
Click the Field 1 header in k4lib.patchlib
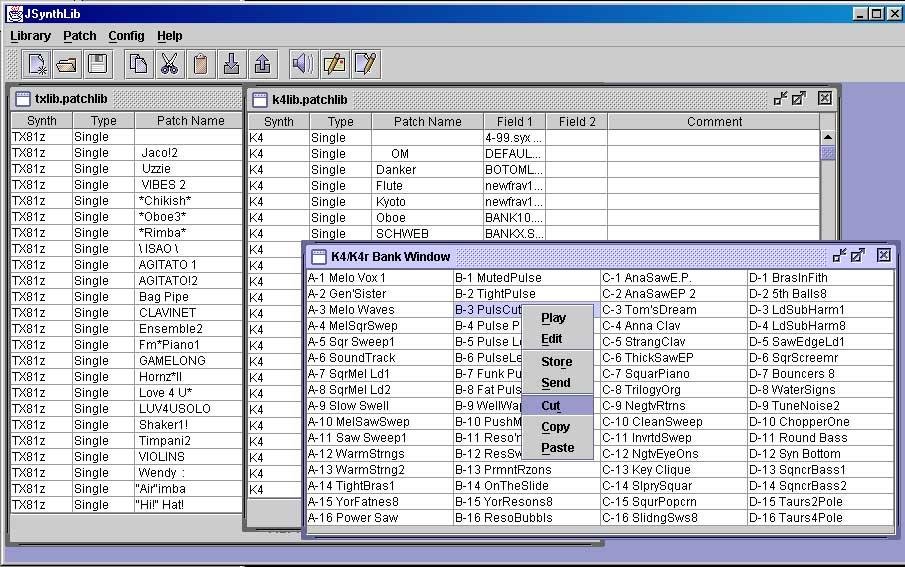(x=514, y=122)
